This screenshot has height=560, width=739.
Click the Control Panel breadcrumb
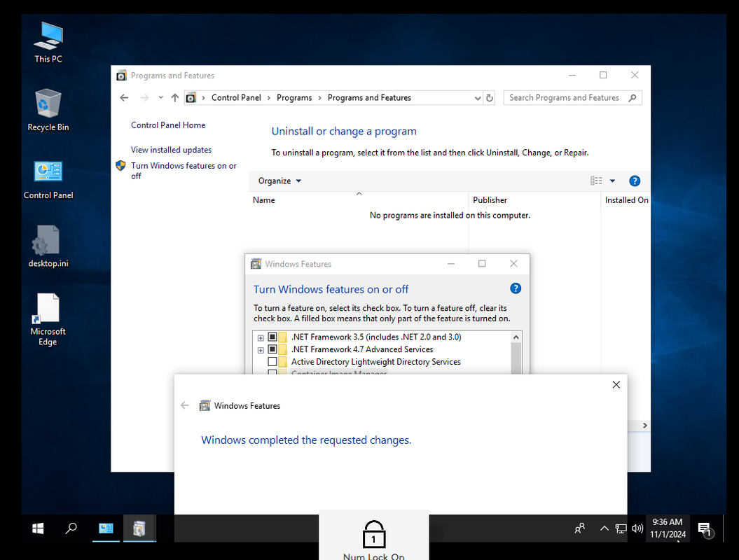pos(236,97)
